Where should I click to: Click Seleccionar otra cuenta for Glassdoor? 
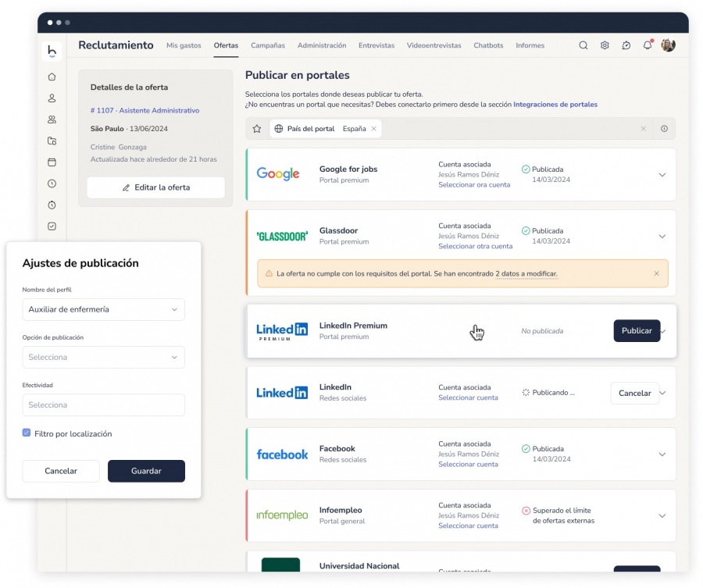pos(475,246)
